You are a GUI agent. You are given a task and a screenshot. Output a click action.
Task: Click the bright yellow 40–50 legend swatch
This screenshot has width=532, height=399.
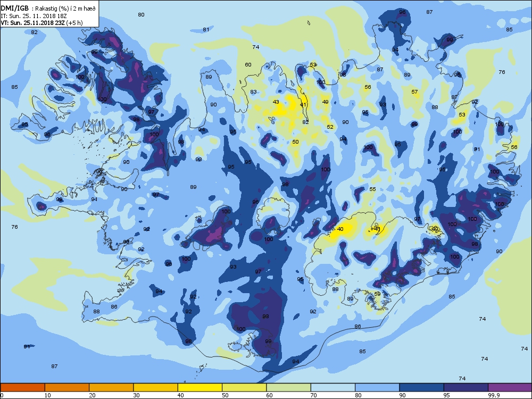click(200, 387)
